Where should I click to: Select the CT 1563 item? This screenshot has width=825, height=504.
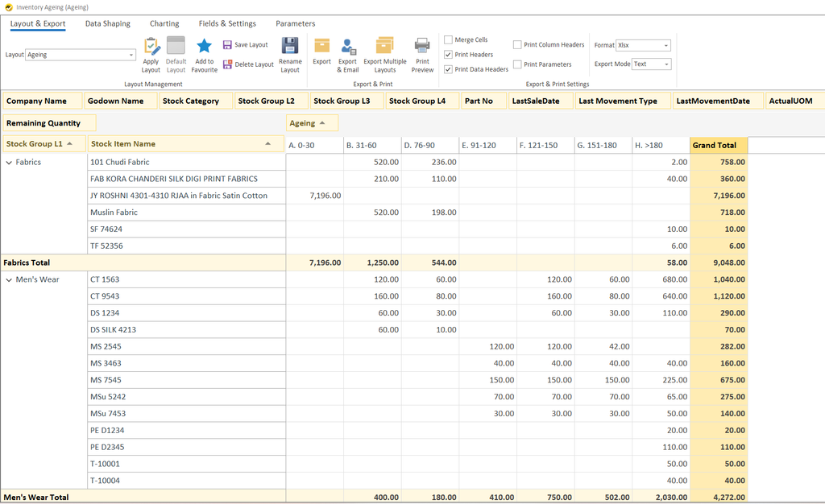click(x=187, y=279)
